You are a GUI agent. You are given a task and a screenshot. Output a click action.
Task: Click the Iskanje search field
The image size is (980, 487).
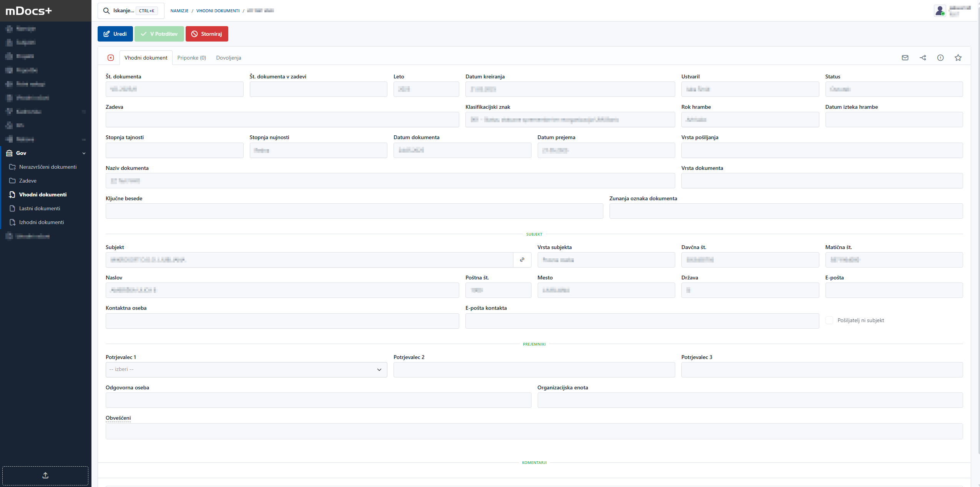[123, 10]
